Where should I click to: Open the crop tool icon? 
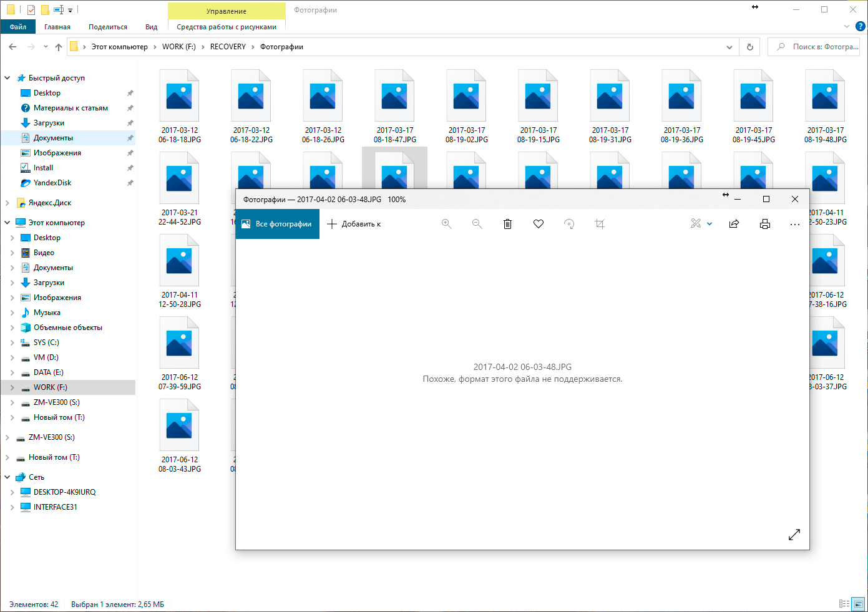[600, 224]
